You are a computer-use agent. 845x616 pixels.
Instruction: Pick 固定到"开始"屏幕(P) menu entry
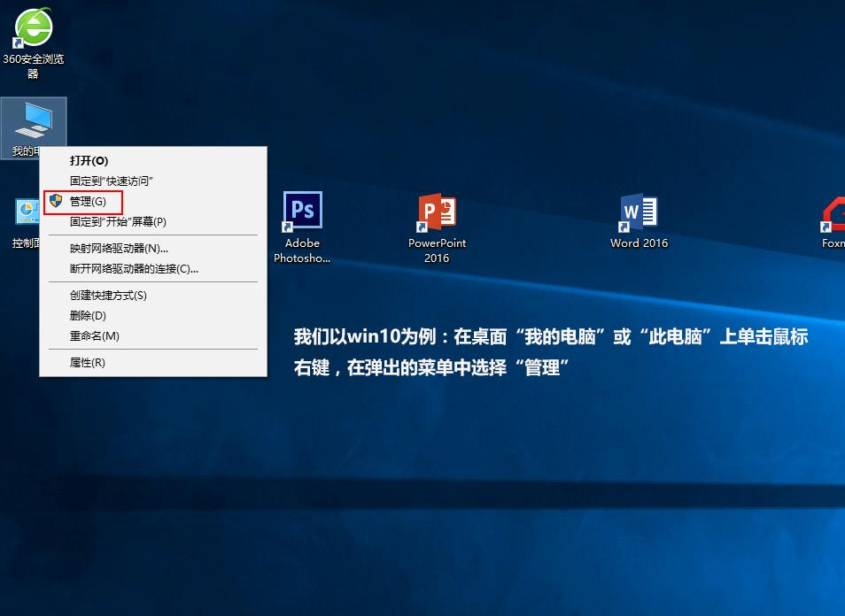click(118, 222)
